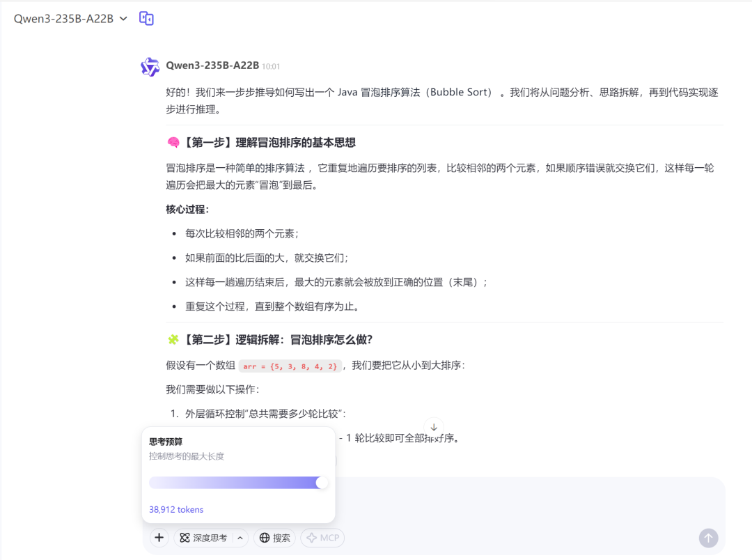Click the chat message input field

click(x=434, y=501)
